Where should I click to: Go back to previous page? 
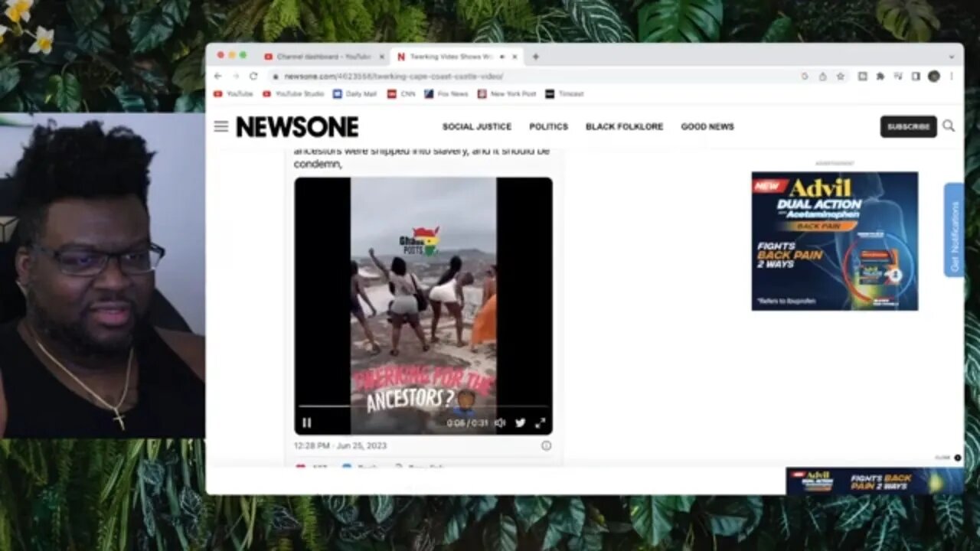point(218,76)
